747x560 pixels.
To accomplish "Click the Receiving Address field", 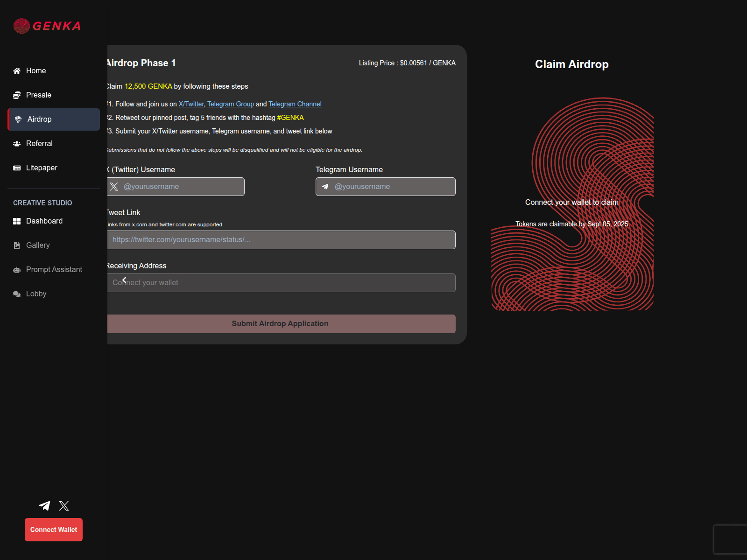I will (x=281, y=283).
